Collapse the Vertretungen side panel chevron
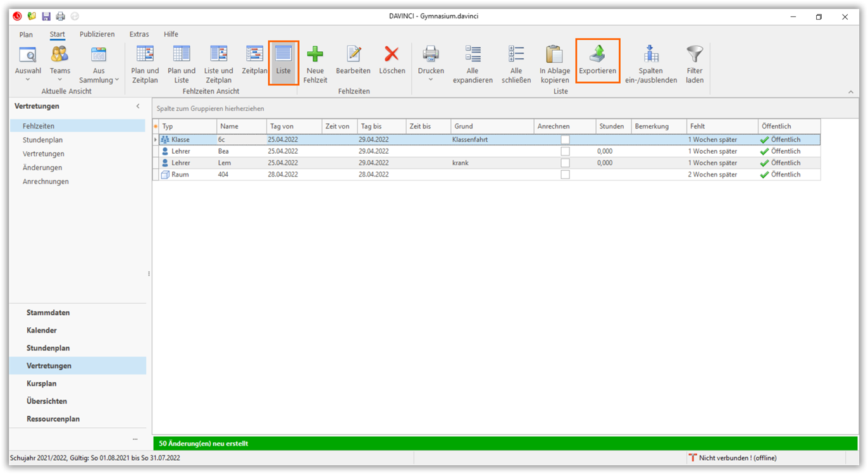The width and height of the screenshot is (868, 474). 138,106
